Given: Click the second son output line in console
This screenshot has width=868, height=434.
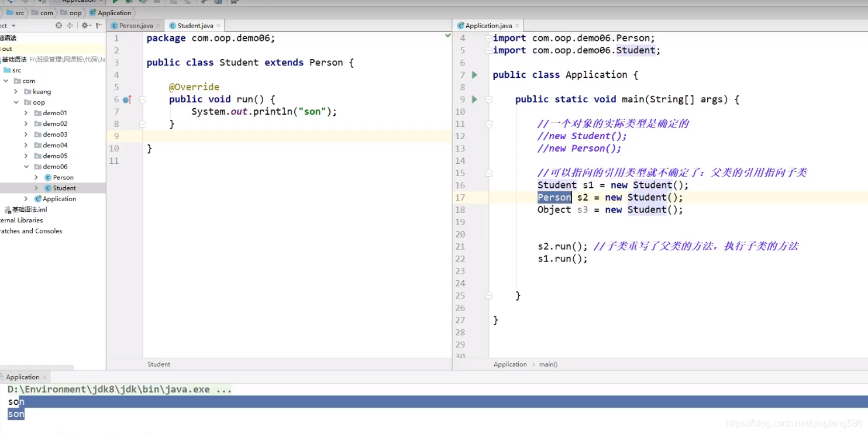Looking at the screenshot, I should (16, 414).
